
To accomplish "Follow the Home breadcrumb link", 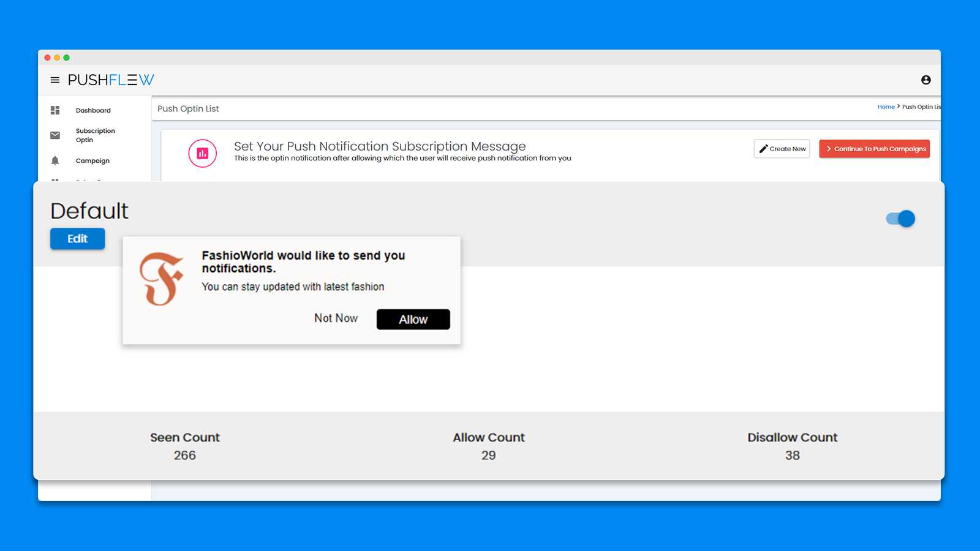I will click(x=886, y=107).
